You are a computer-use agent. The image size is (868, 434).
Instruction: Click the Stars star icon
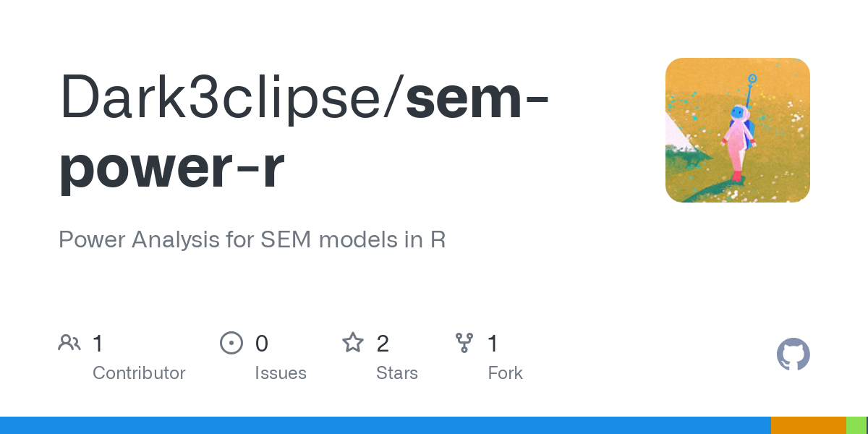pyautogui.click(x=353, y=343)
